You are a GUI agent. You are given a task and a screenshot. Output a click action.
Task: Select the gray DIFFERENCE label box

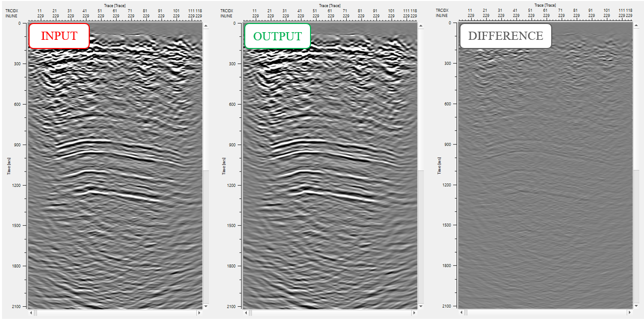pyautogui.click(x=505, y=36)
